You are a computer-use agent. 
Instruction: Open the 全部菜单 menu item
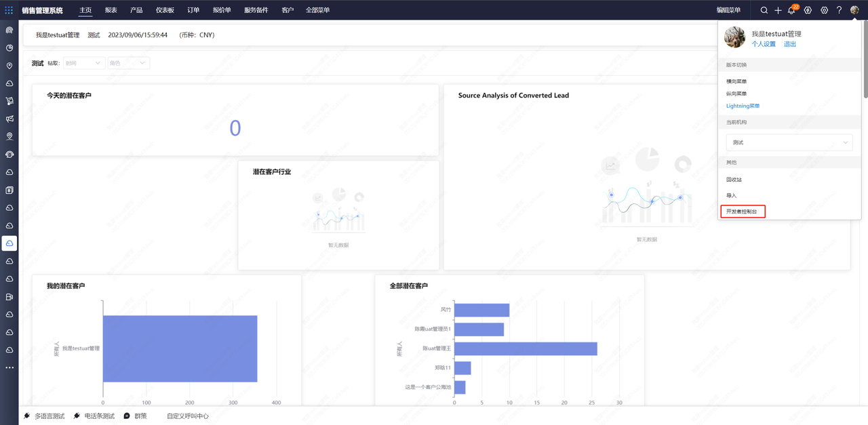(317, 10)
